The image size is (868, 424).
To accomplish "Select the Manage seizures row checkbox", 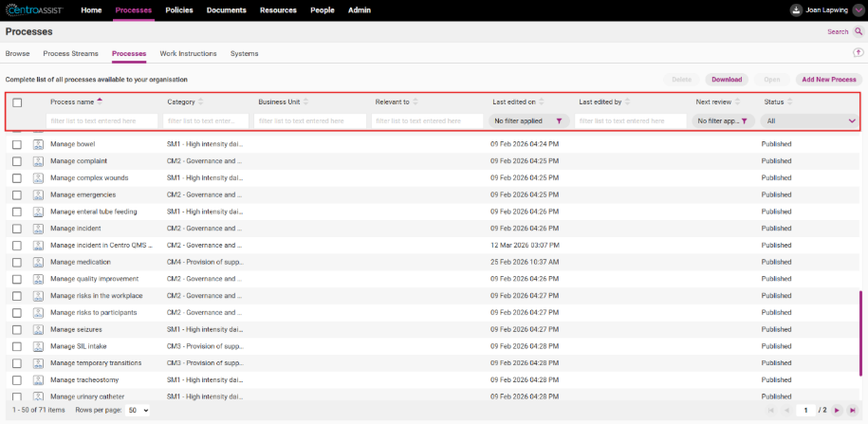I will tap(17, 330).
